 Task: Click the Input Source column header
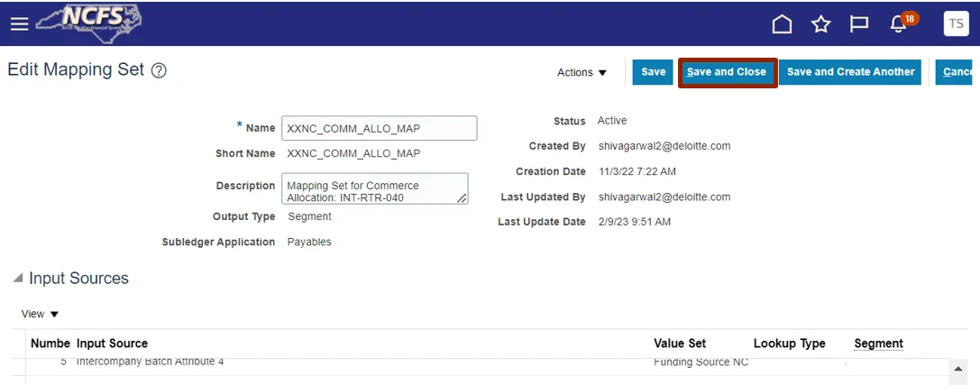tap(112, 344)
